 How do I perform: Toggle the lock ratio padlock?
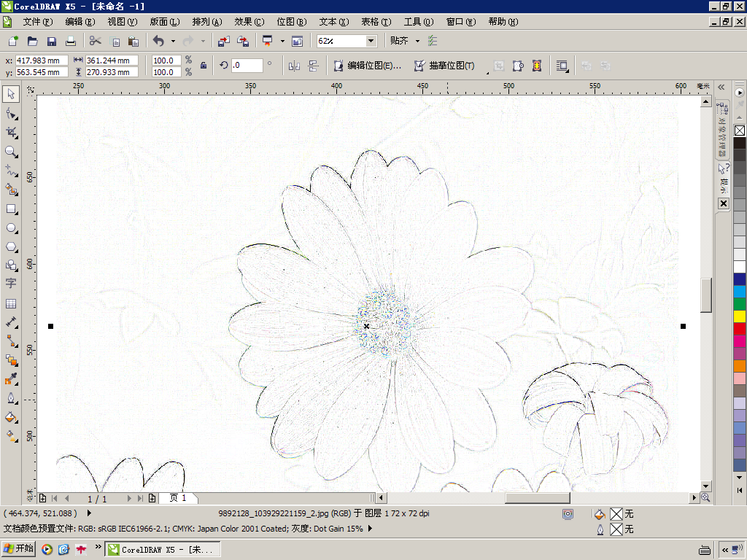pos(204,66)
